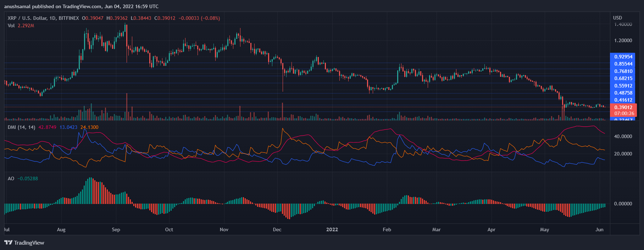644x250 pixels.
Task: Click the Sep label on time axis
Action: 116,229
